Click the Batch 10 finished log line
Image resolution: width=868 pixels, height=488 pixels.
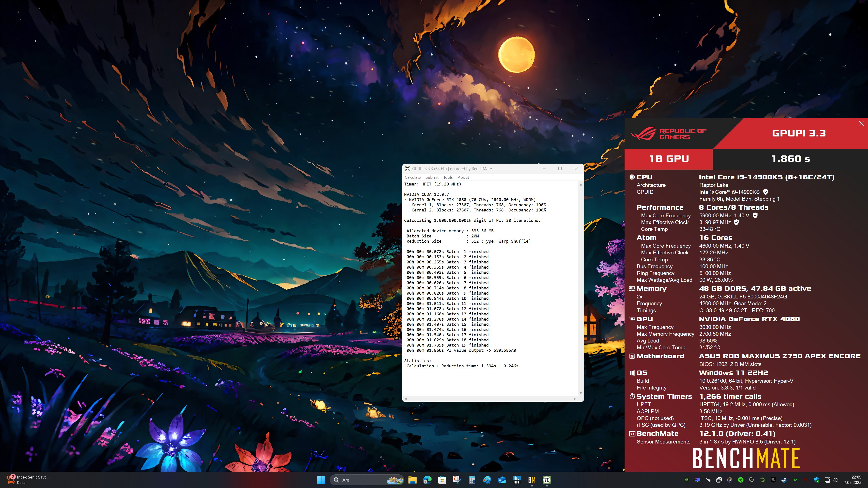tap(448, 298)
